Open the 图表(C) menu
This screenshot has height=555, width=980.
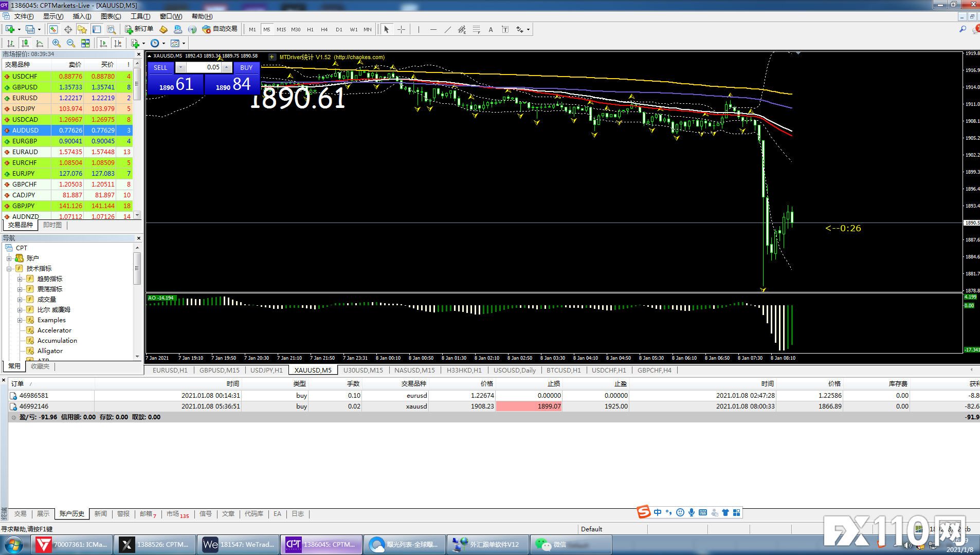pyautogui.click(x=111, y=16)
